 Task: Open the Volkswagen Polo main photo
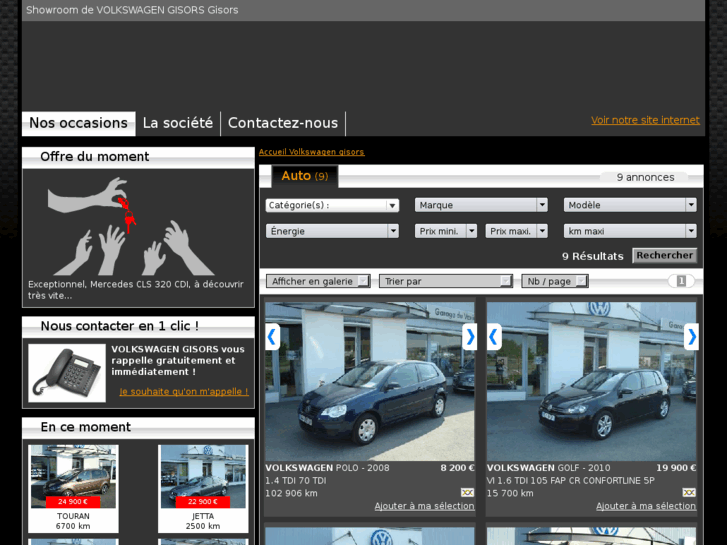point(370,382)
